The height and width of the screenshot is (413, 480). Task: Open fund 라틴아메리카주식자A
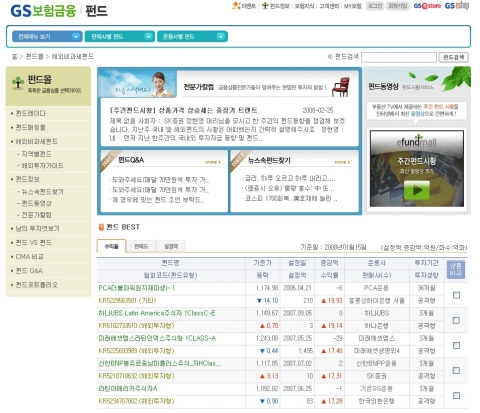pos(128,388)
